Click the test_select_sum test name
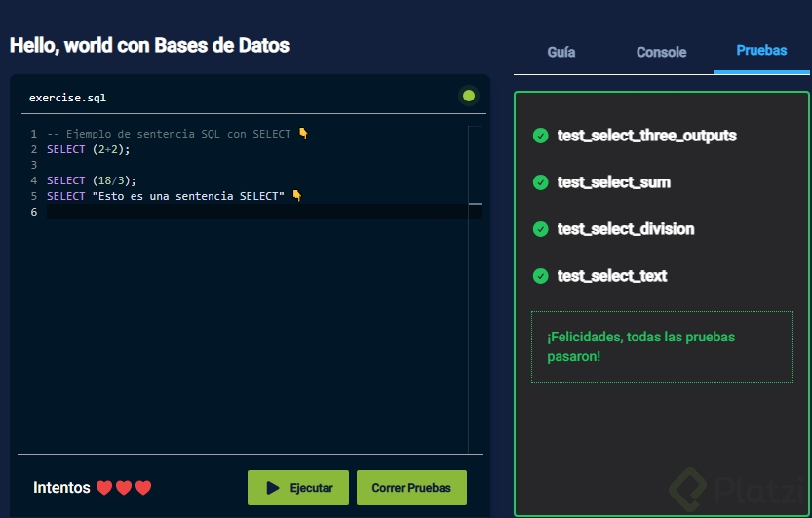The width and height of the screenshot is (812, 518). pyautogui.click(x=614, y=182)
